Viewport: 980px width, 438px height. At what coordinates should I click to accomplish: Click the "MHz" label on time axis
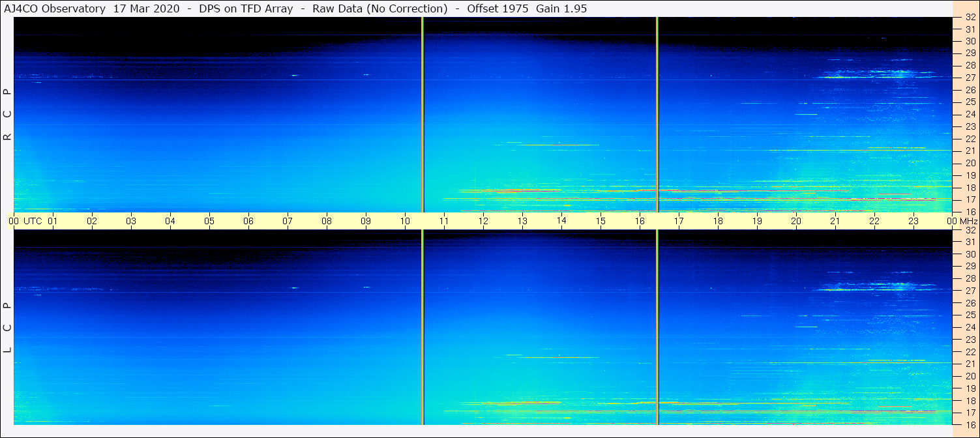point(968,221)
